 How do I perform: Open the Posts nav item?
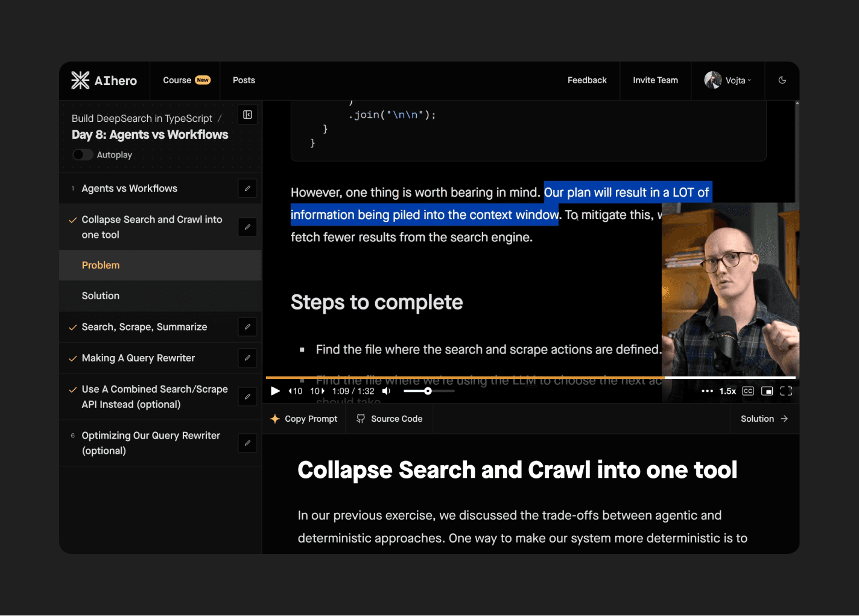[244, 80]
